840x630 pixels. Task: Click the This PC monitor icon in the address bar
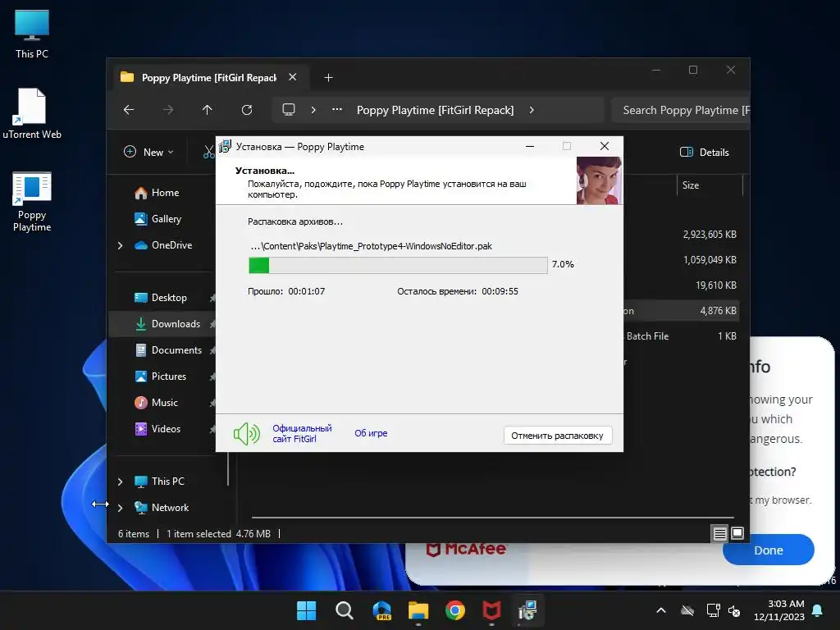(x=289, y=109)
